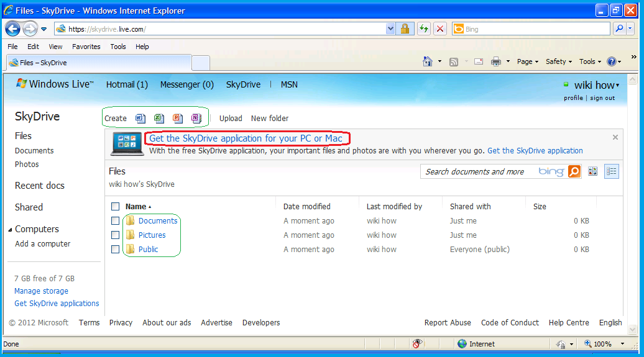Open the recent pages dropdown next to Forward
This screenshot has width=644, height=357.
[44, 29]
